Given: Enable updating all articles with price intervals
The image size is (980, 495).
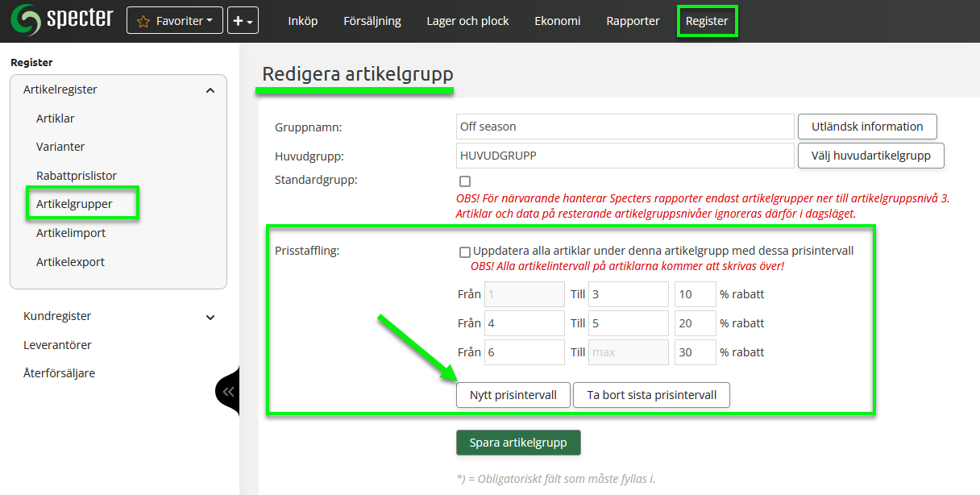Looking at the screenshot, I should click(x=465, y=252).
